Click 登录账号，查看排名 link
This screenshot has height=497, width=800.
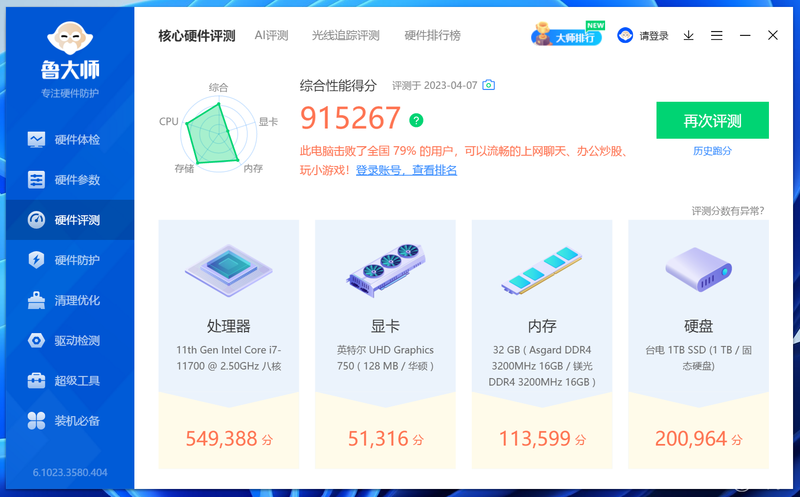[x=406, y=170]
